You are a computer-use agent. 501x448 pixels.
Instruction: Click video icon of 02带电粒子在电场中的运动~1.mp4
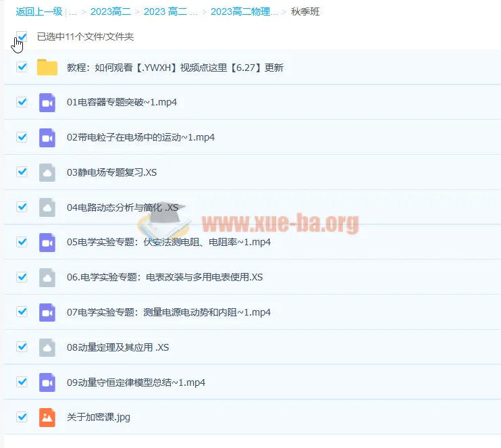(x=47, y=137)
